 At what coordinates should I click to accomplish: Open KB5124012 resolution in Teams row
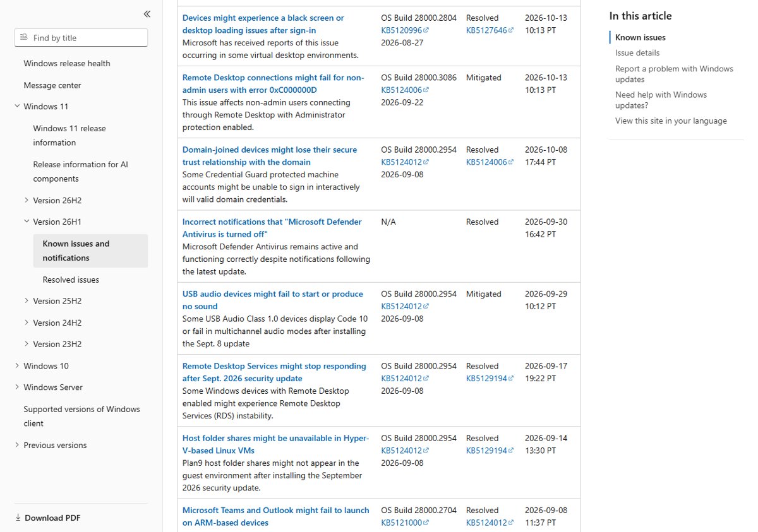pyautogui.click(x=490, y=523)
